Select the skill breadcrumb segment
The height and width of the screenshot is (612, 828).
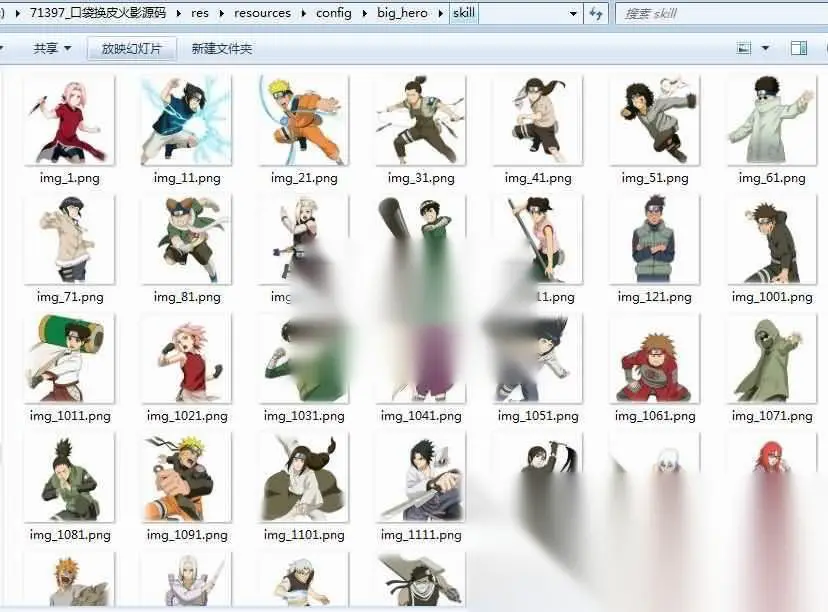tap(464, 13)
